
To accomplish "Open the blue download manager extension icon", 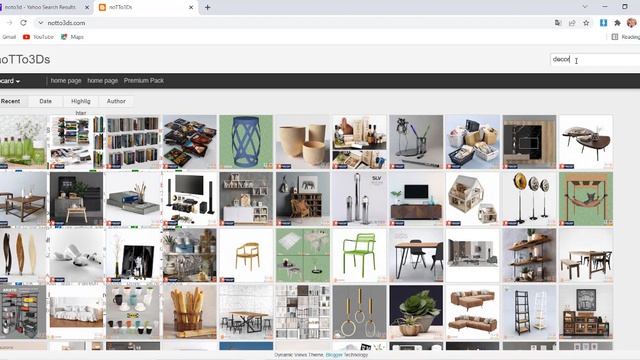I will (x=603, y=23).
